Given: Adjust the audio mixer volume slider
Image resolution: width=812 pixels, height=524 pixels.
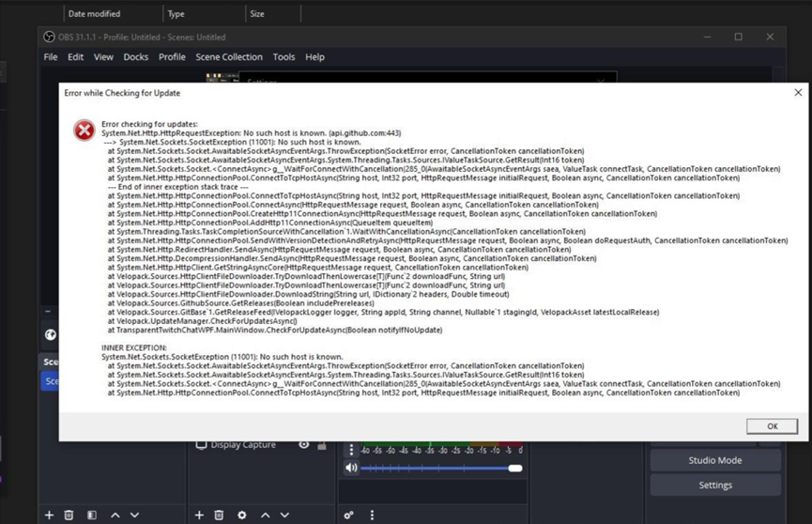Looking at the screenshot, I should [x=441, y=468].
